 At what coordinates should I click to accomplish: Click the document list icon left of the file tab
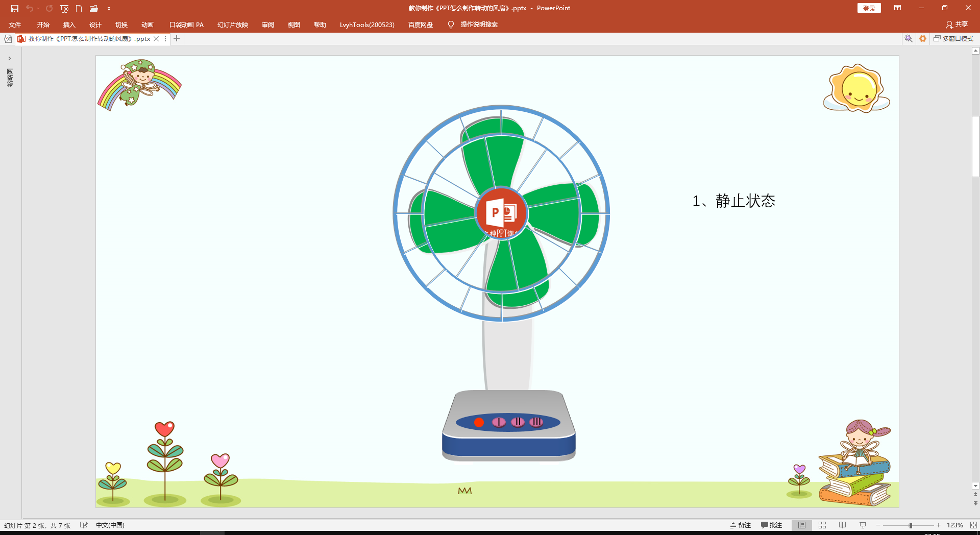pyautogui.click(x=8, y=39)
